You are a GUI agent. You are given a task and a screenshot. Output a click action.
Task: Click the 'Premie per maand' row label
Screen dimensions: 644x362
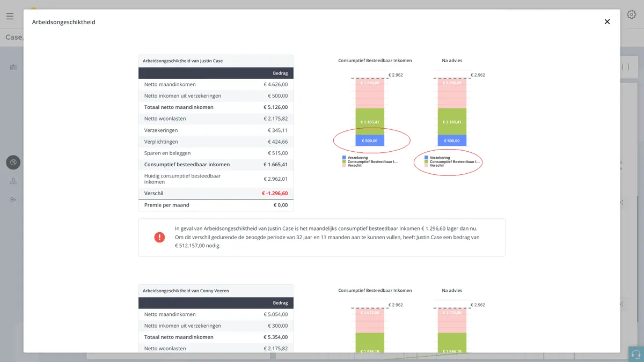[x=167, y=205]
